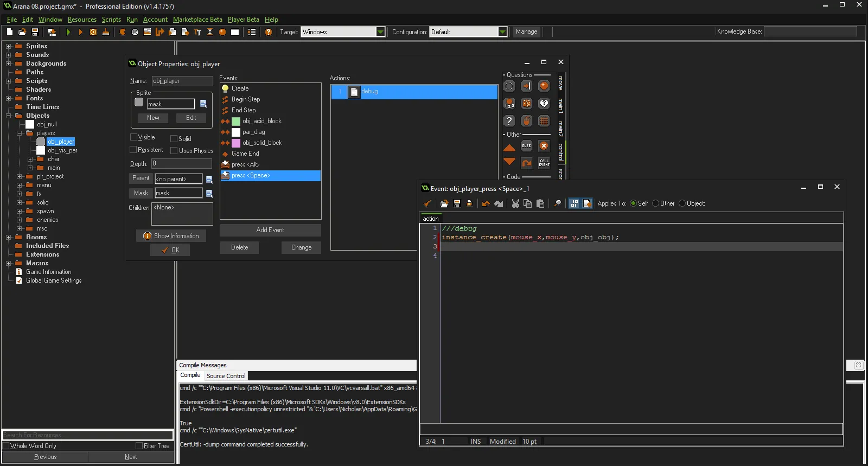
Task: Click the Find magnifier icon in code editor
Action: (557, 203)
